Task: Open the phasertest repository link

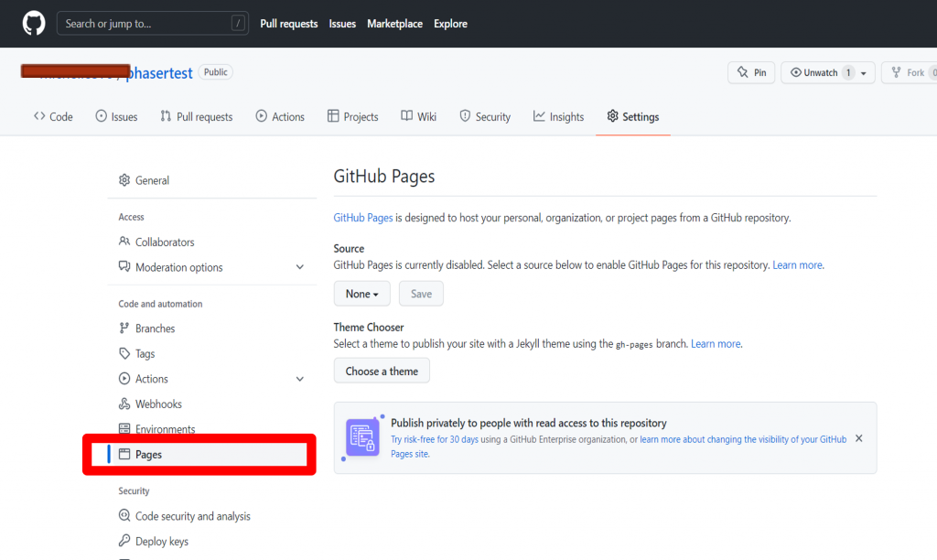Action: click(x=159, y=73)
